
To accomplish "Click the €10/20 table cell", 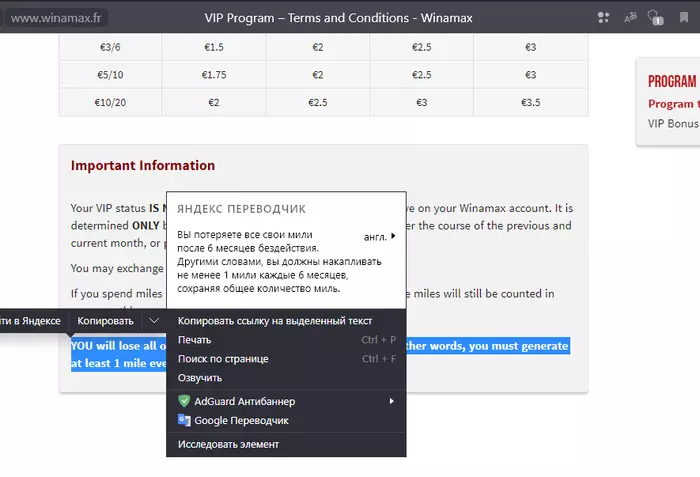I will click(110, 102).
